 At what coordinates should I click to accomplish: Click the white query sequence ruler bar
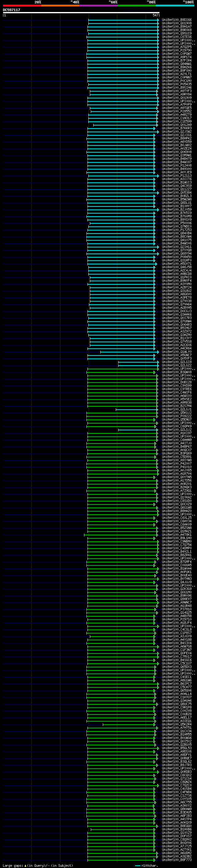click(81, 12)
